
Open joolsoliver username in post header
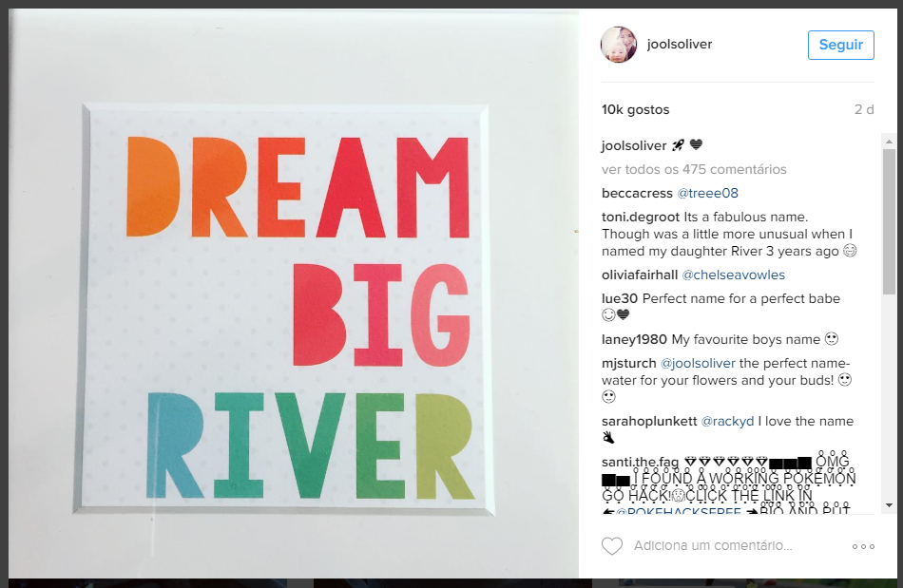680,45
